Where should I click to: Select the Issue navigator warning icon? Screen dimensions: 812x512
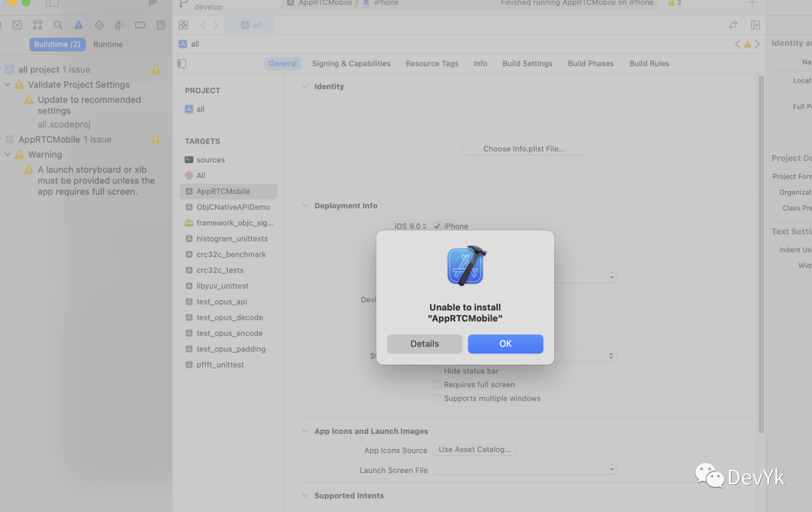(78, 25)
